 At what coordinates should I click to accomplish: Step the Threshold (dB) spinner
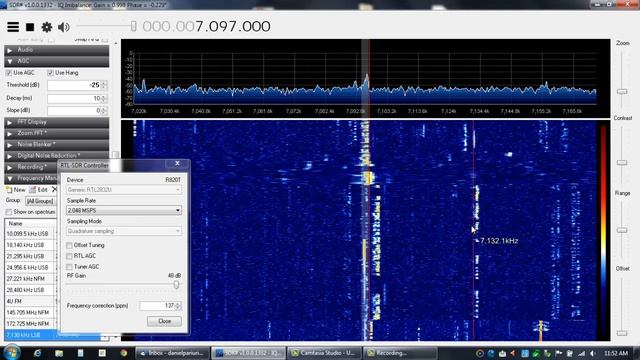104,85
